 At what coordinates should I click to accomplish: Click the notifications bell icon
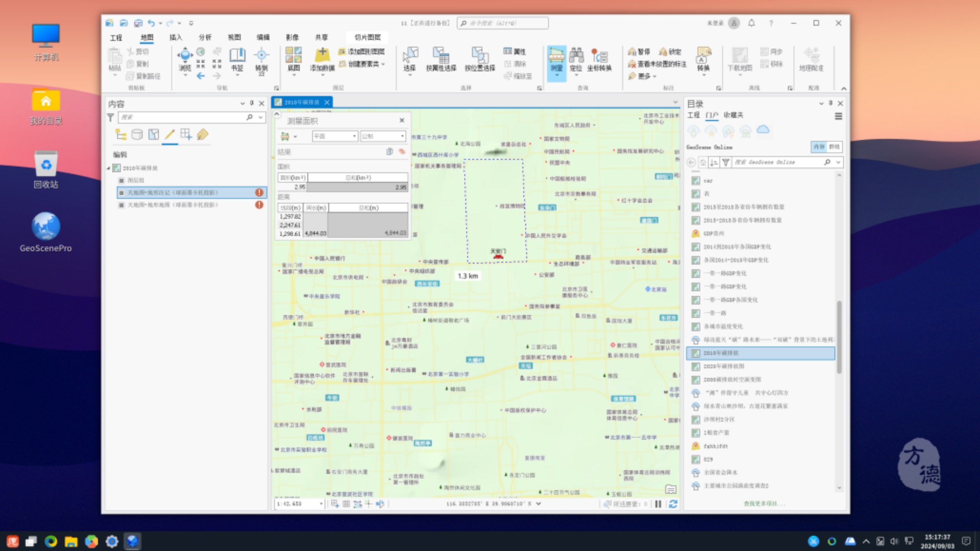coord(751,23)
